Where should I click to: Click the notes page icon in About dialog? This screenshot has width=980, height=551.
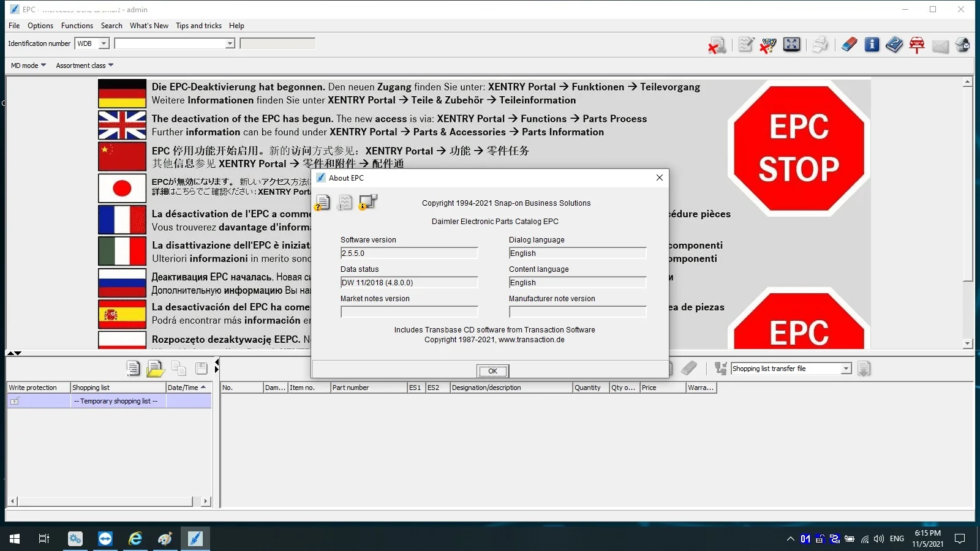(x=345, y=203)
